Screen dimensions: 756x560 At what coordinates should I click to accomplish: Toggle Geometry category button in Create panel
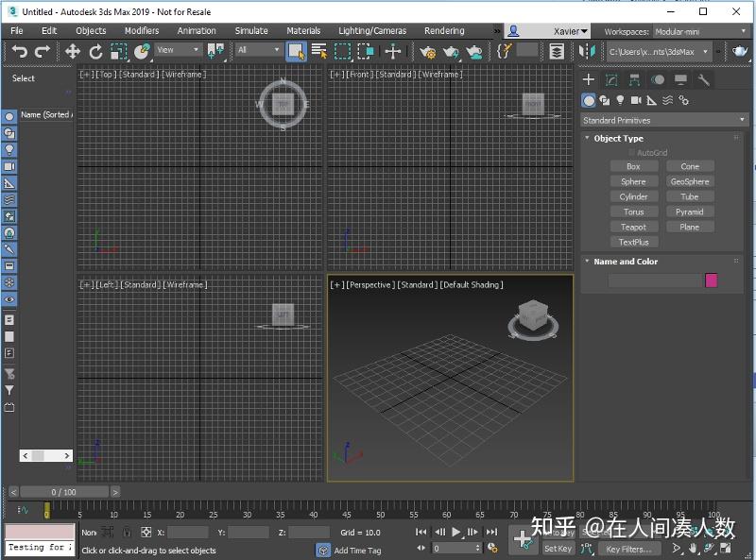[589, 100]
